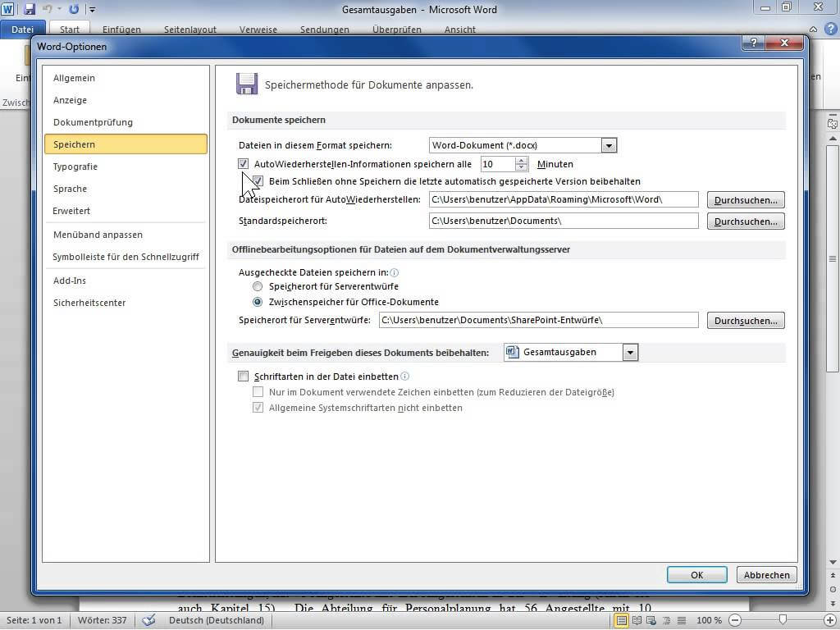The width and height of the screenshot is (840, 630).
Task: Browse for AutoWiederherstellen file location
Action: click(x=746, y=200)
